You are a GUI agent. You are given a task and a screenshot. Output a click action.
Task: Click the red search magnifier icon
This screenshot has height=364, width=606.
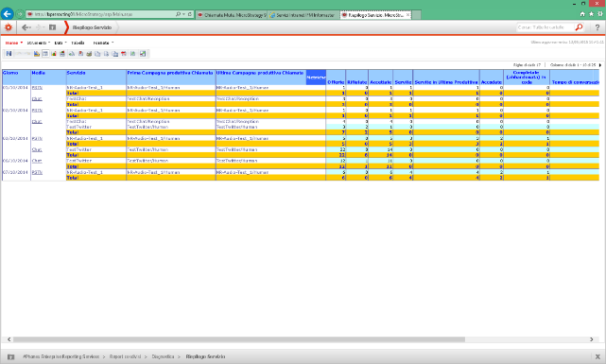coord(579,27)
